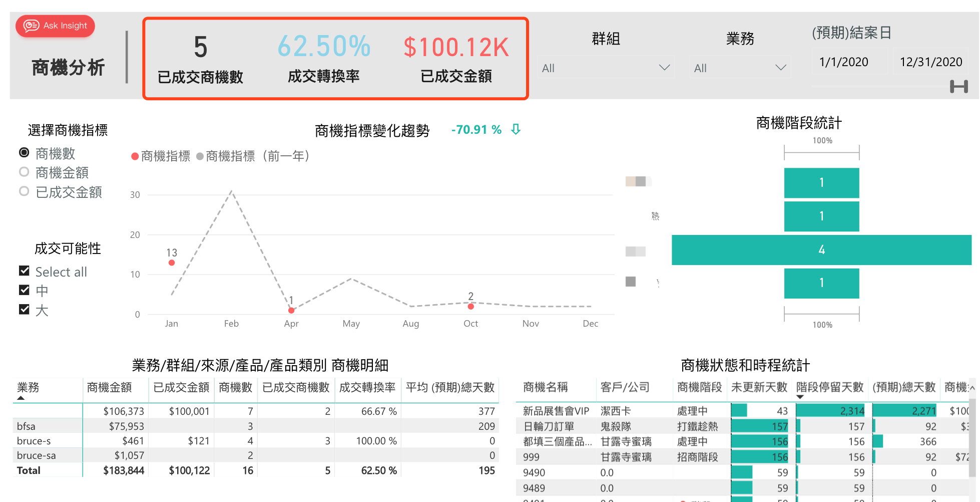Choose the 已成交金額 radio option
Image resolution: width=980 pixels, height=502 pixels.
(x=24, y=191)
